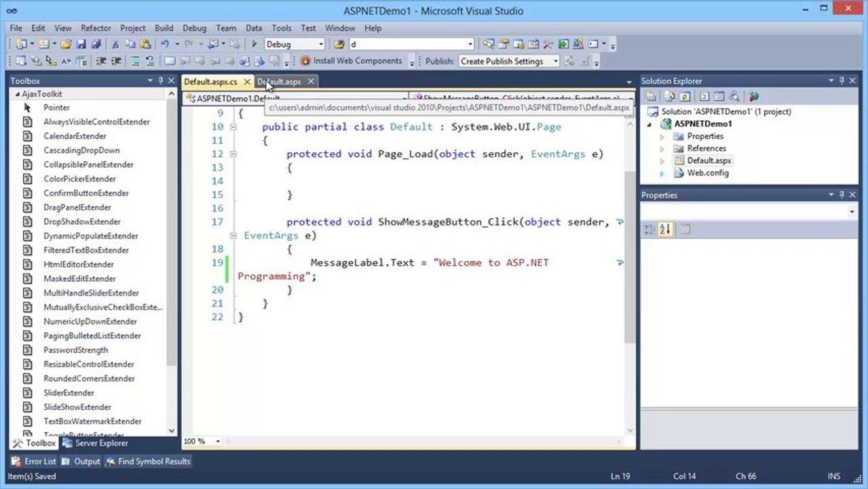Image resolution: width=868 pixels, height=489 pixels.
Task: Select the Pointer tool in Toolbox
Action: (56, 107)
